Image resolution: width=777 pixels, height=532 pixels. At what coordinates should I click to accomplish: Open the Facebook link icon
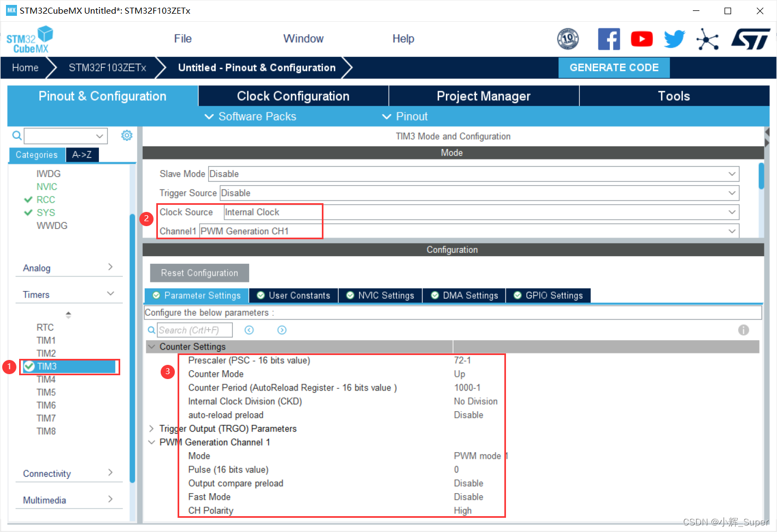click(609, 39)
